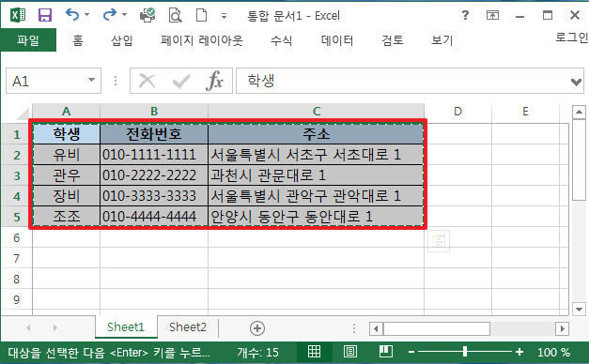This screenshot has height=364, width=589.
Task: Switch to Normal view in status bar
Action: tap(314, 352)
